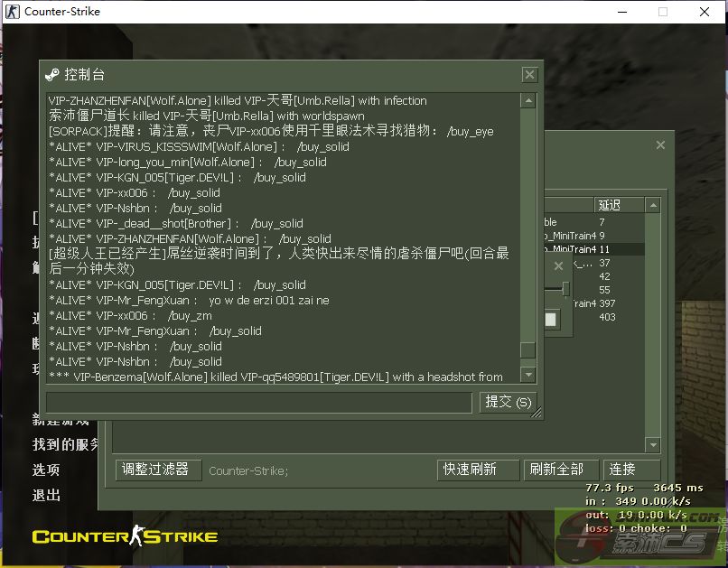Toggle the checkbox in small dialog
The height and width of the screenshot is (568, 728).
pos(551,319)
